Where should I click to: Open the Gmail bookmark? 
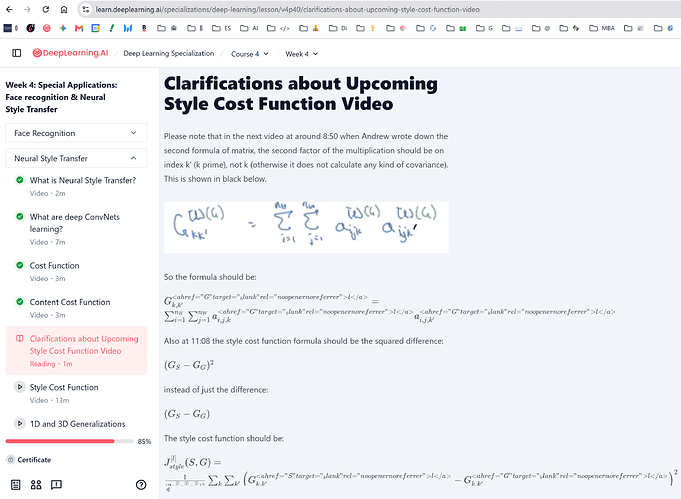pos(79,28)
